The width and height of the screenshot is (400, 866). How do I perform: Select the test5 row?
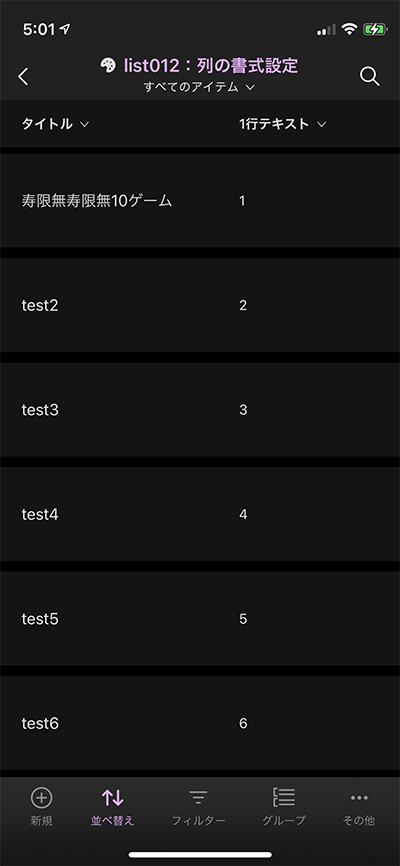click(200, 619)
